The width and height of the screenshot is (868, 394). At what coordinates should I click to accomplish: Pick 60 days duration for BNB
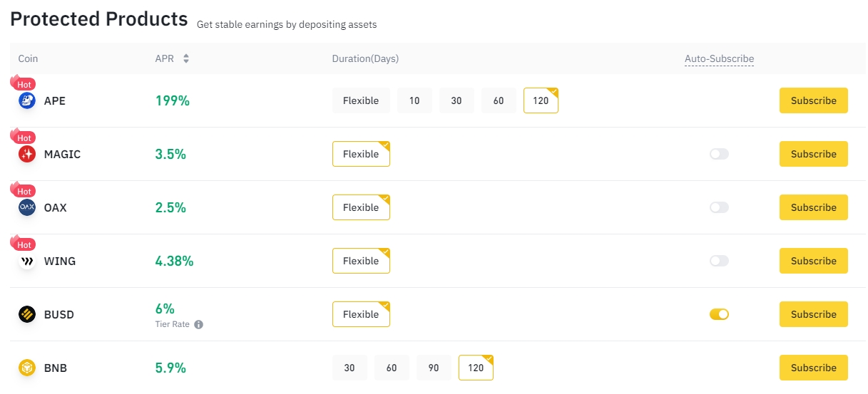tap(392, 368)
